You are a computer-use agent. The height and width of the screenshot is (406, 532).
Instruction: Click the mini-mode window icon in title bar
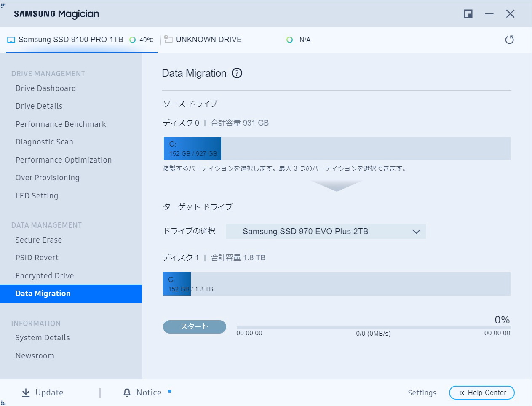pos(468,14)
